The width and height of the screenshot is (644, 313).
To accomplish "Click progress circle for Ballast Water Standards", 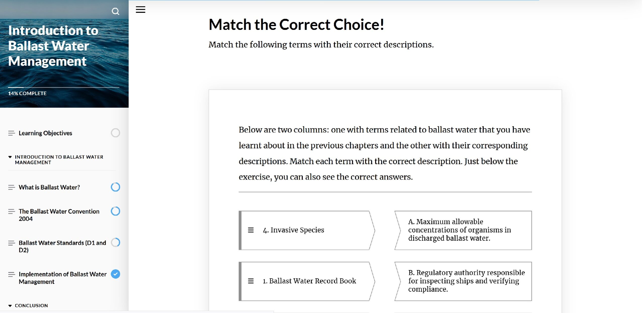I will coord(115,243).
